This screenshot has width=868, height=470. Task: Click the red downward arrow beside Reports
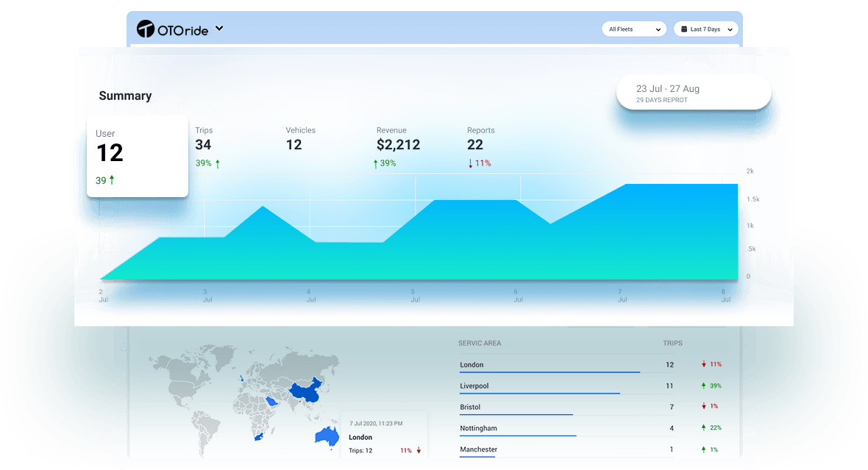point(471,163)
